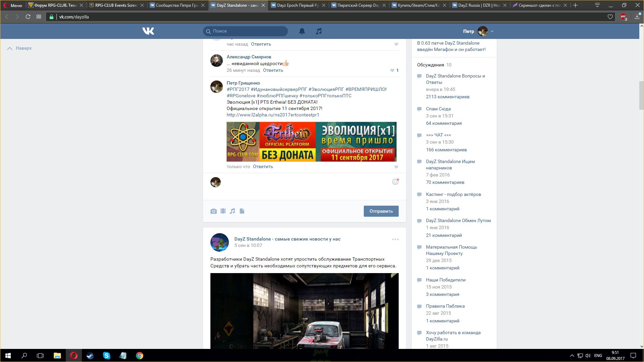This screenshot has width=644, height=362.
Task: Open post options three-dots menu
Action: tap(395, 239)
